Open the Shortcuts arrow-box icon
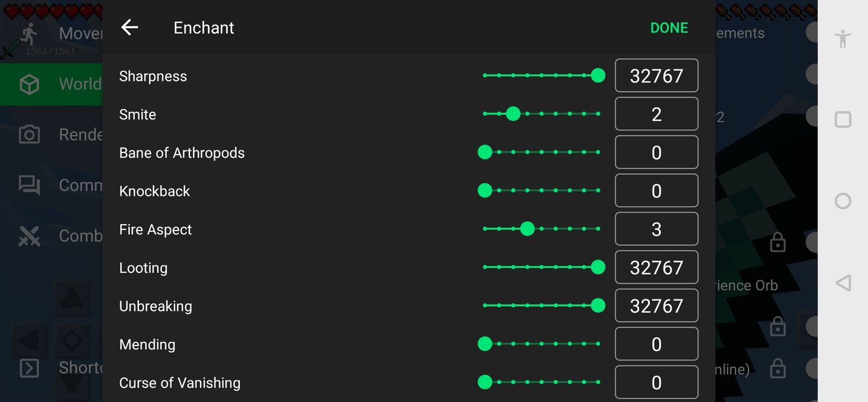868x402 pixels. click(29, 368)
